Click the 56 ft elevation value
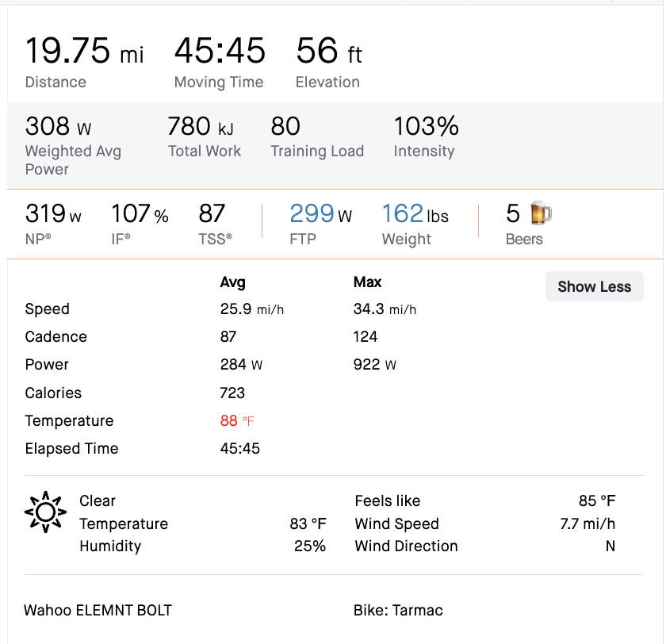Viewport: 666px width, 644px height. pyautogui.click(x=328, y=52)
